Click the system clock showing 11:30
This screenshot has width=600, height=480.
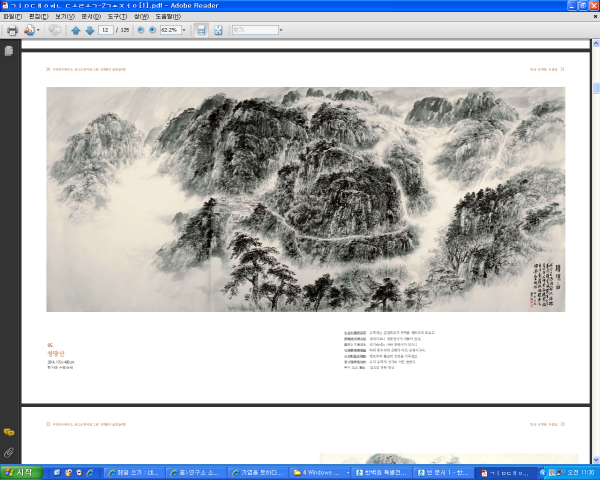click(580, 473)
